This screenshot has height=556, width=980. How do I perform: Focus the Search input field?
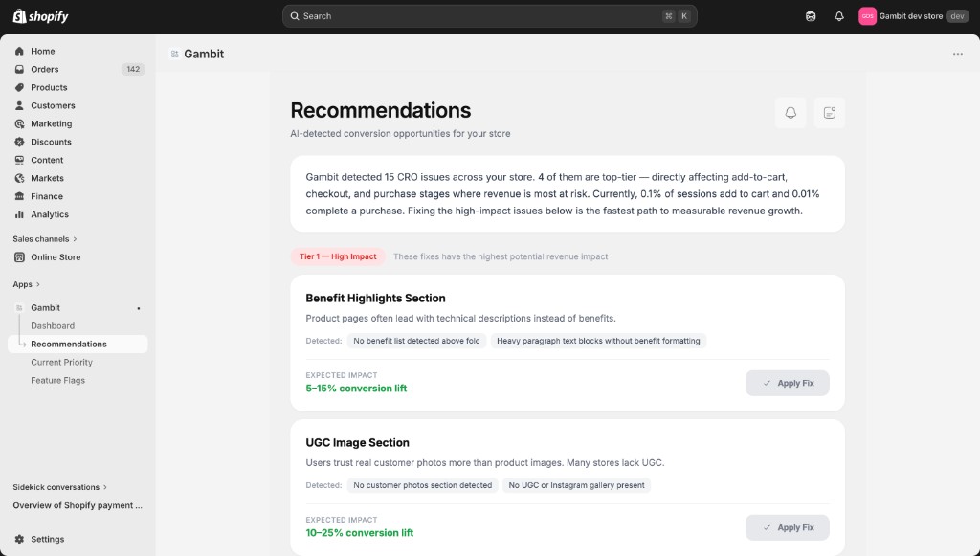(489, 16)
